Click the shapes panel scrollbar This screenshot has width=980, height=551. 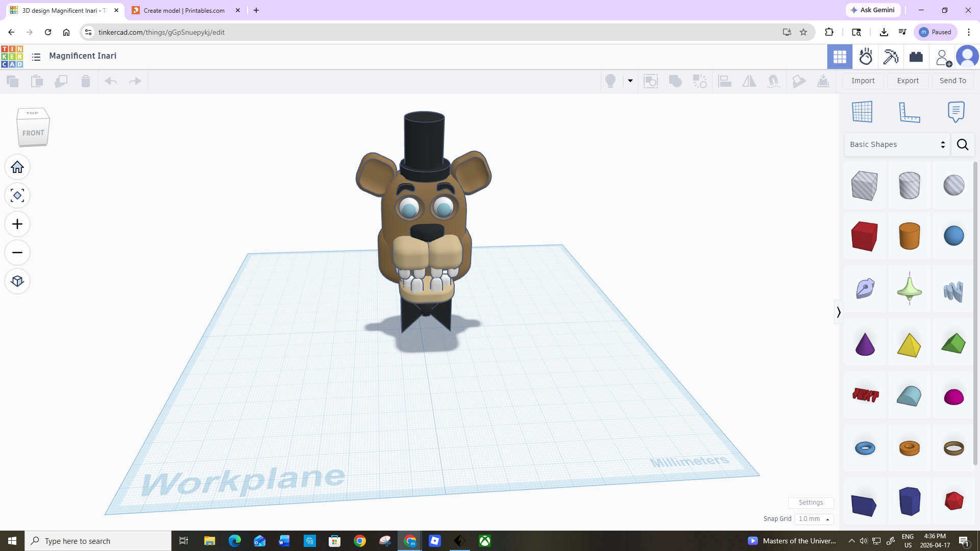tap(975, 314)
